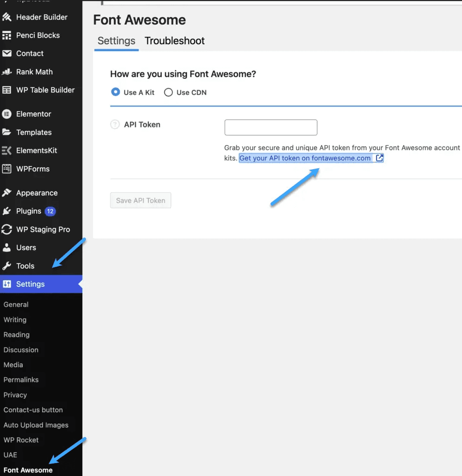Click the Penci Blocks icon
462x476 pixels.
pyautogui.click(x=7, y=35)
